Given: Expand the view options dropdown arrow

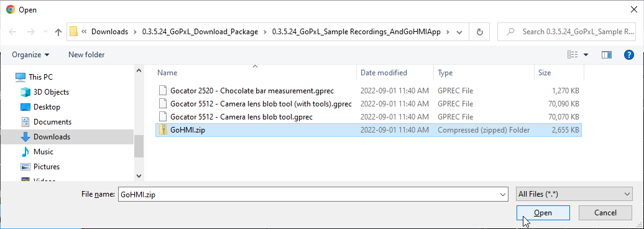Looking at the screenshot, I should pos(586,55).
